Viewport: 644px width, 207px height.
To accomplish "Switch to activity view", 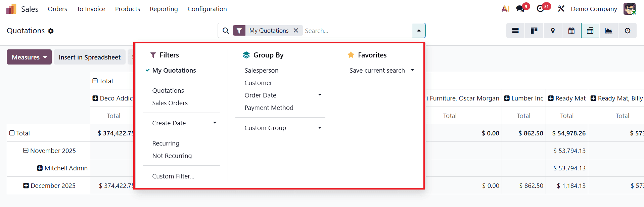I will coord(628,31).
